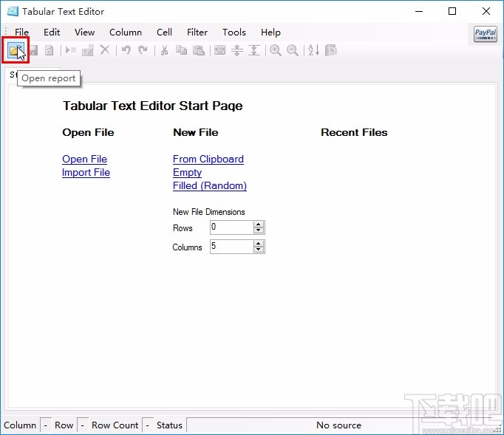504x435 pixels.
Task: Click the insert row toolbar icon
Action: [x=71, y=50]
